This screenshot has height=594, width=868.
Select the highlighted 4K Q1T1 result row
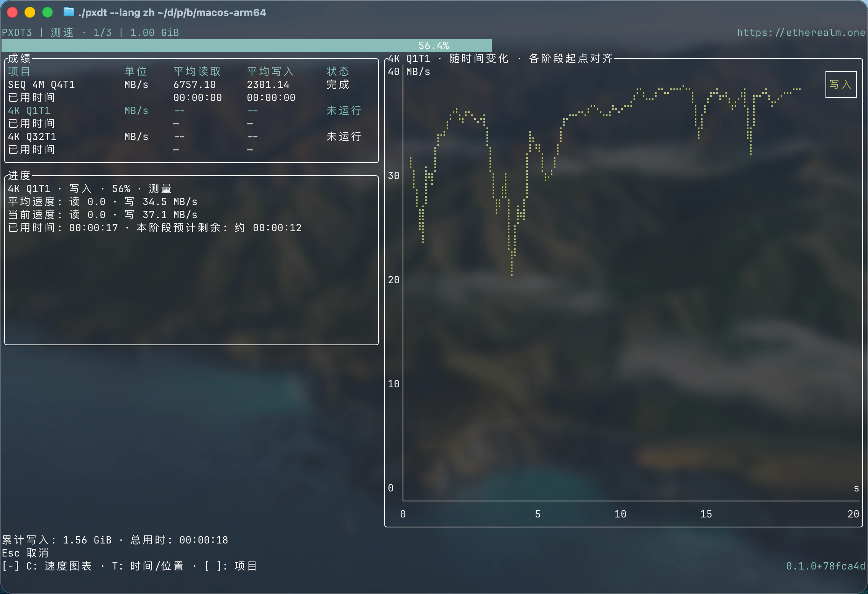[192, 111]
